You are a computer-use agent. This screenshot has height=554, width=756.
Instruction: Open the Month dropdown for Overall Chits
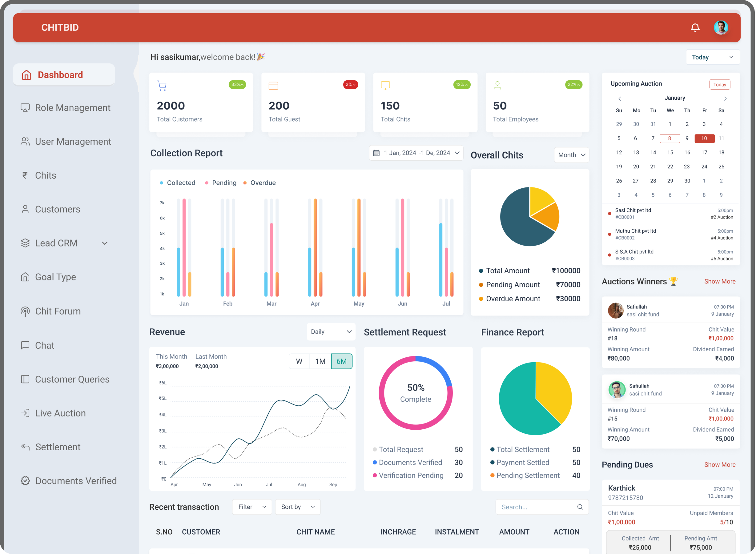571,155
